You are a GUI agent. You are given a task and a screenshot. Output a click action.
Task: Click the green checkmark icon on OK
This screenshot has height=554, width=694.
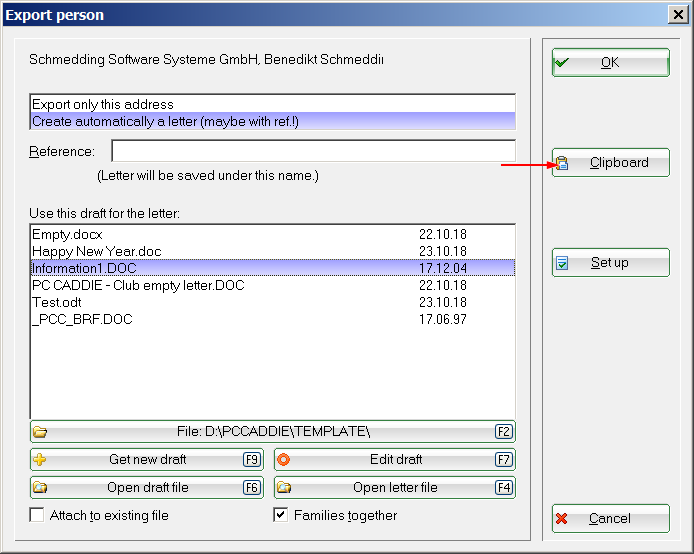tap(562, 63)
